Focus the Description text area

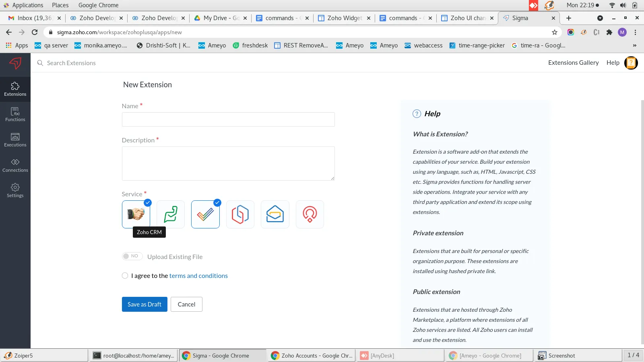coord(228,163)
